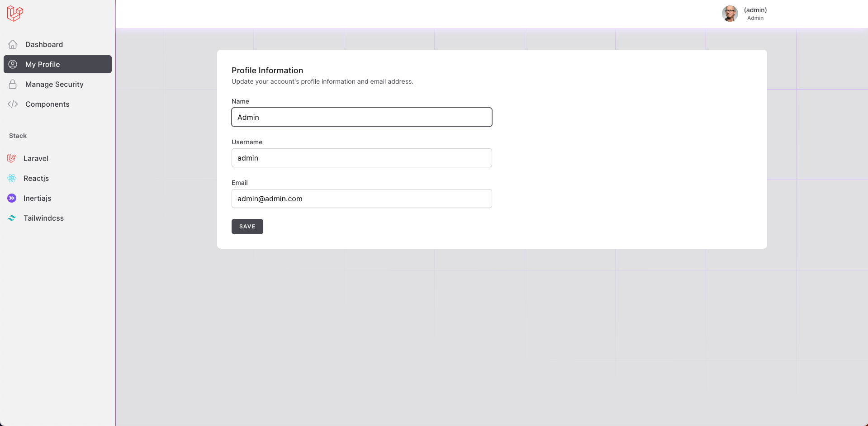The width and height of the screenshot is (868, 426).
Task: Go to Manage Security
Action: click(54, 84)
